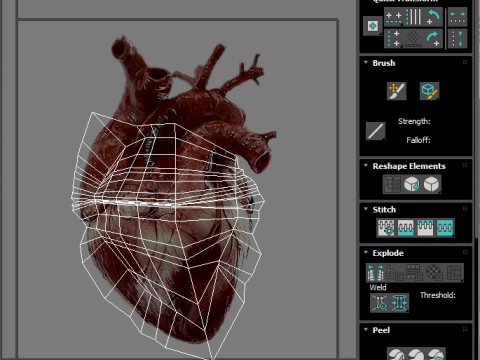Select the Paint Move brush tool

tap(396, 91)
